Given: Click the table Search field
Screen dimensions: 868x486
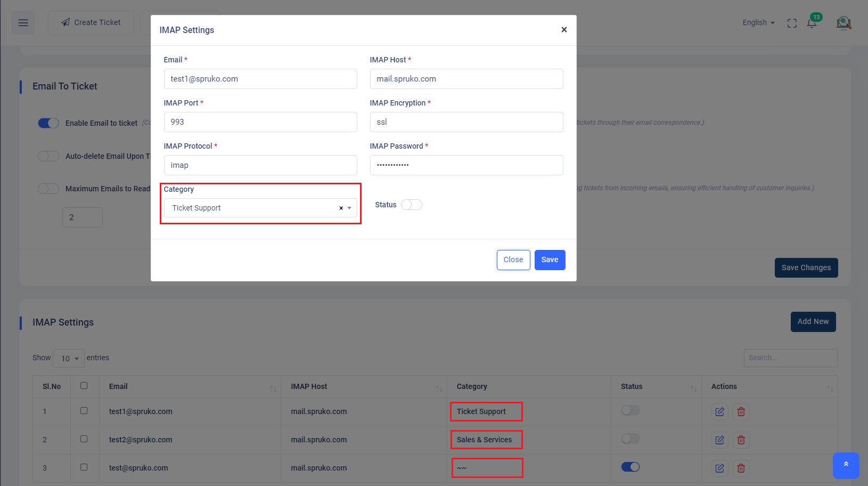Looking at the screenshot, I should click(x=791, y=358).
